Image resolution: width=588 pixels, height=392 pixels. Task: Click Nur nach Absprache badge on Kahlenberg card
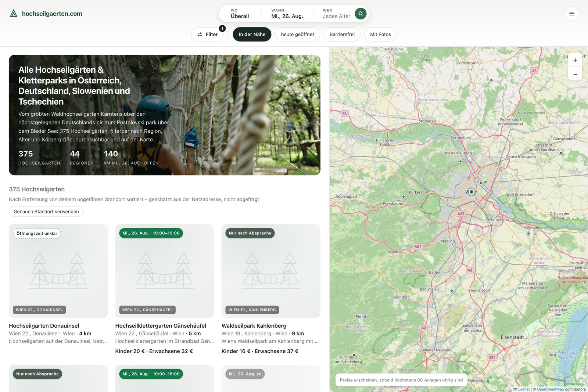pos(250,233)
